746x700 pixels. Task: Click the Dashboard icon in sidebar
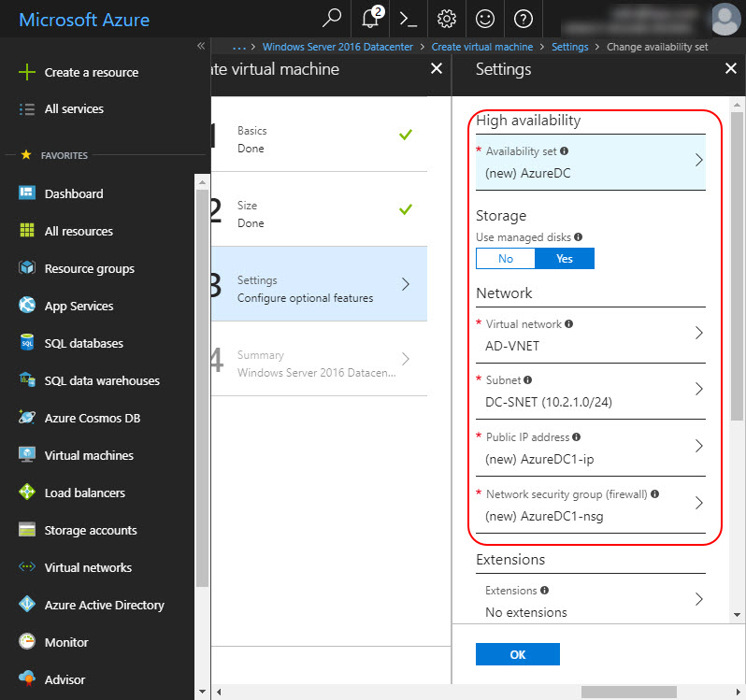click(x=27, y=193)
